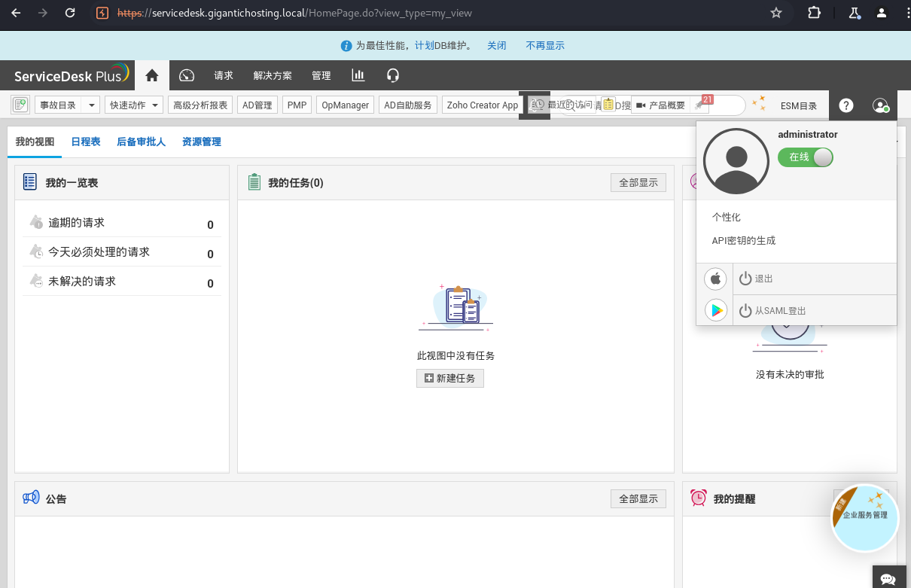The height and width of the screenshot is (588, 911).
Task: Click the new request icon with plus
Action: click(20, 105)
